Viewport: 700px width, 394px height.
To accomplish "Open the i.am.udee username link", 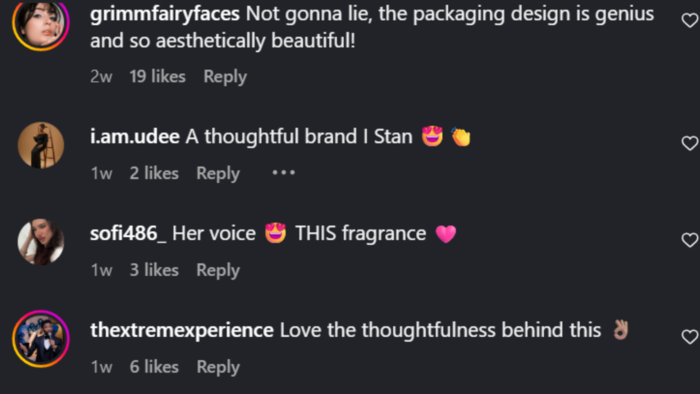I will (x=135, y=136).
